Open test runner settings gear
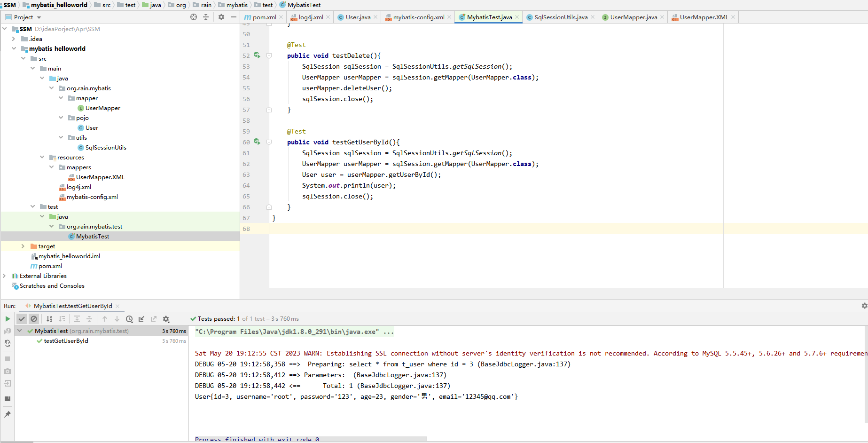Screen dimensions: 868x443 [x=166, y=319]
